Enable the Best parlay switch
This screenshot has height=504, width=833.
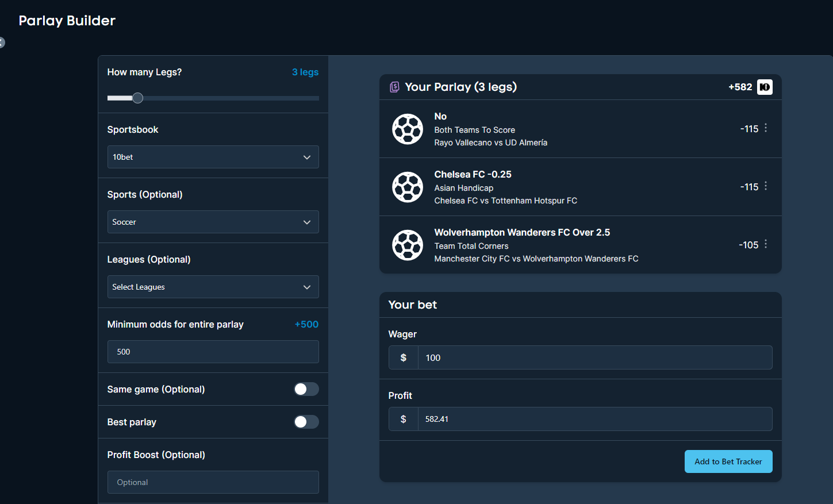306,422
